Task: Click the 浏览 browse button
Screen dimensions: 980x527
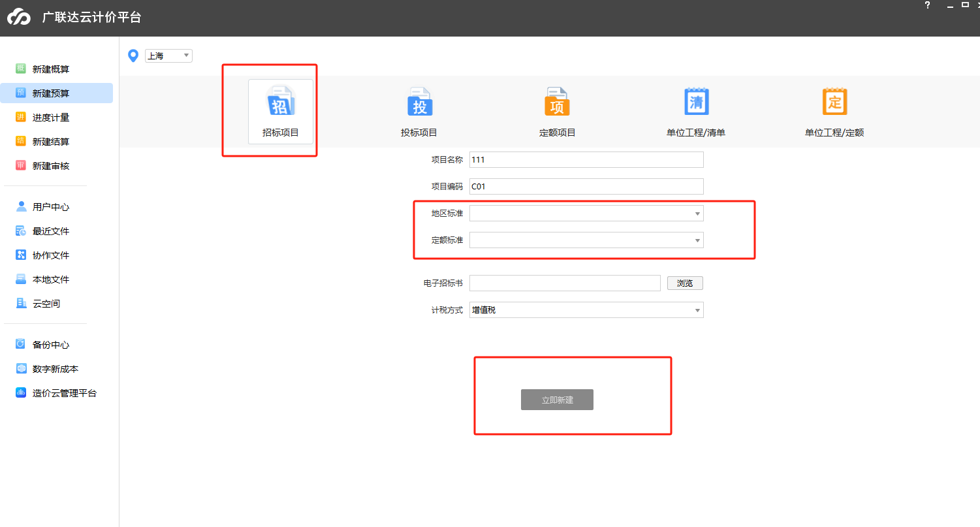Action: 685,283
